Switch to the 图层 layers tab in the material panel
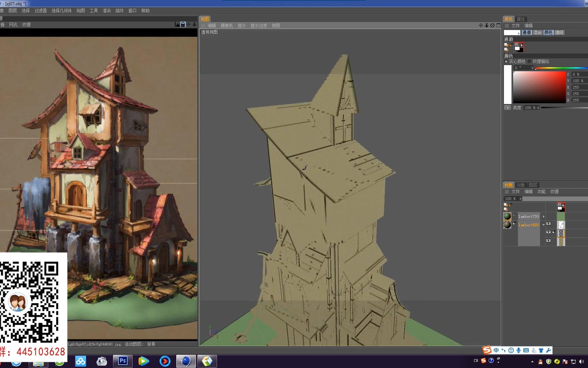 click(533, 185)
